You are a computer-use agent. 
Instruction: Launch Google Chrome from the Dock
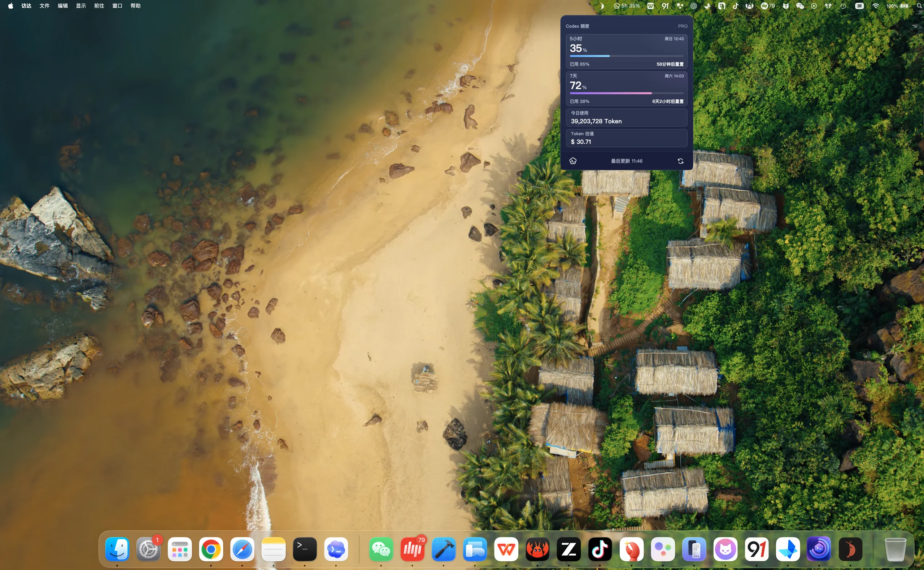click(x=211, y=549)
